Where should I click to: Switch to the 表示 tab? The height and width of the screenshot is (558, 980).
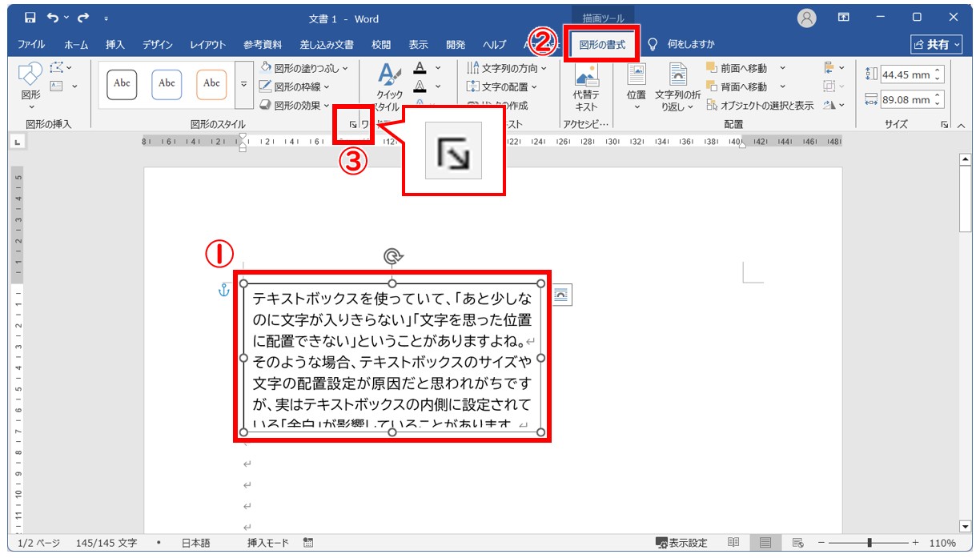coord(418,45)
